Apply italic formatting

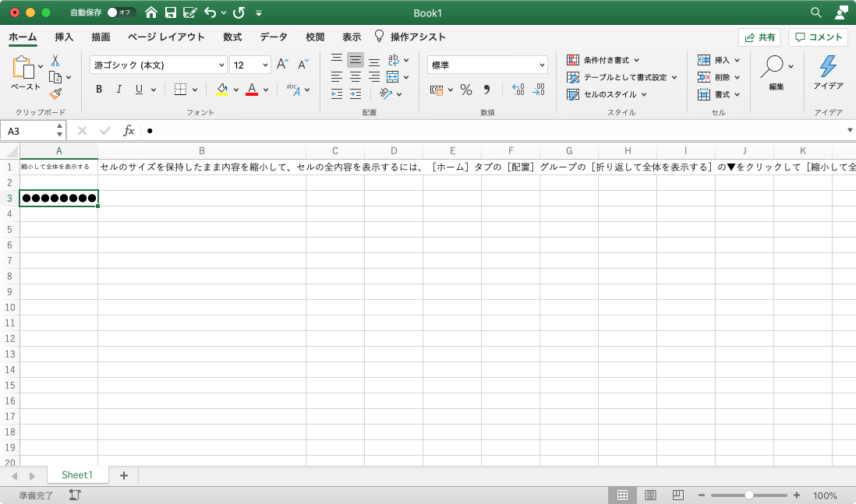click(118, 89)
